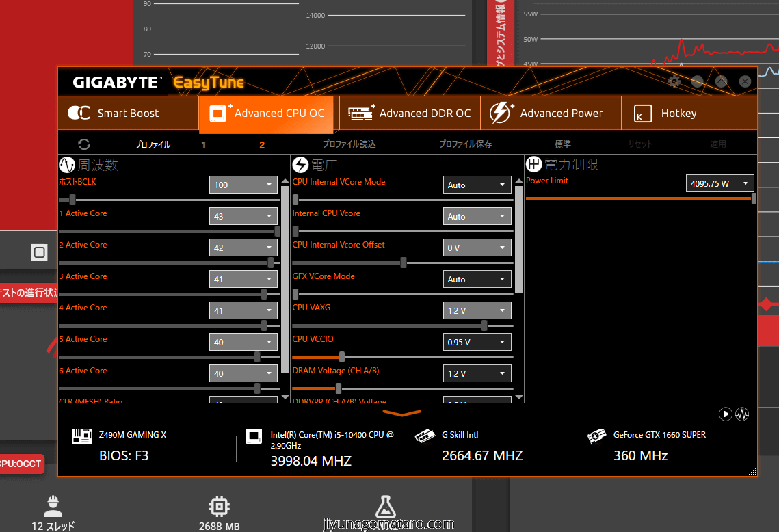Click the profile refresh arrows icon
This screenshot has width=779, height=532.
(84, 144)
